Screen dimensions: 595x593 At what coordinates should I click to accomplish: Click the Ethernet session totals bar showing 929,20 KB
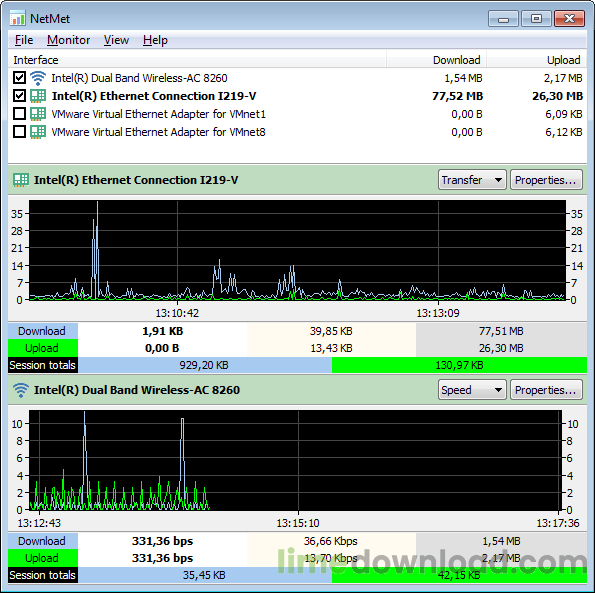coord(205,365)
